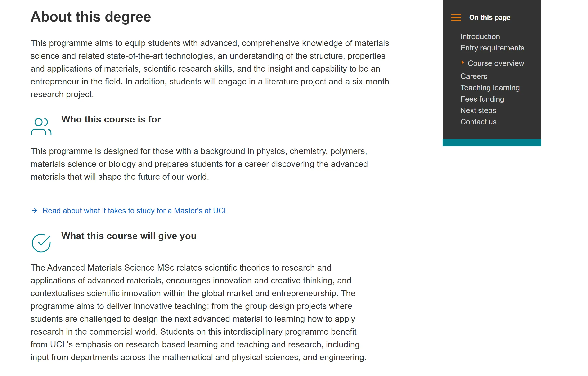Click the "What this course will give you" heading

tap(129, 236)
